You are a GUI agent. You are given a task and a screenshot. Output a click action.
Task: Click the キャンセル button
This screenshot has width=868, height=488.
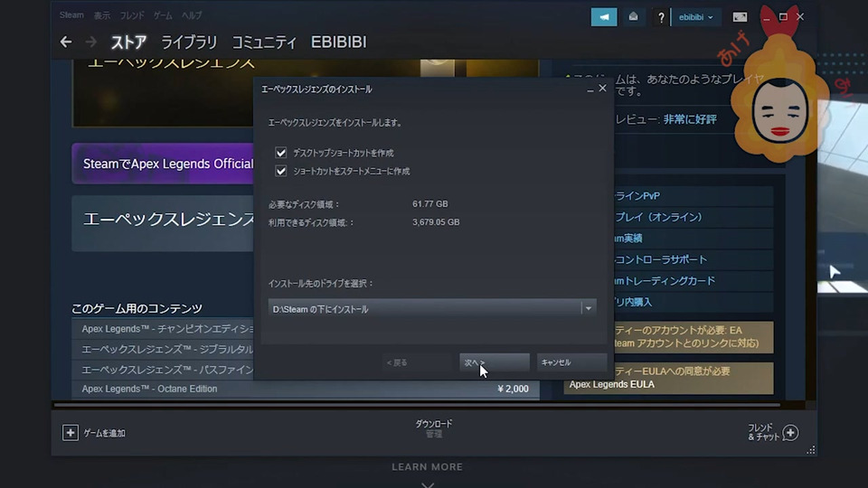[x=571, y=362]
